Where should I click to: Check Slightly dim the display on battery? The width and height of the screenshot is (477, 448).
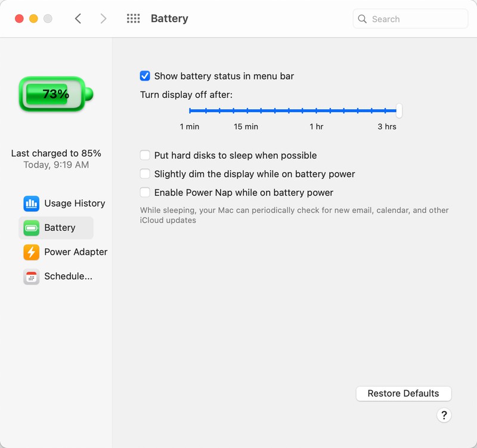pyautogui.click(x=144, y=174)
